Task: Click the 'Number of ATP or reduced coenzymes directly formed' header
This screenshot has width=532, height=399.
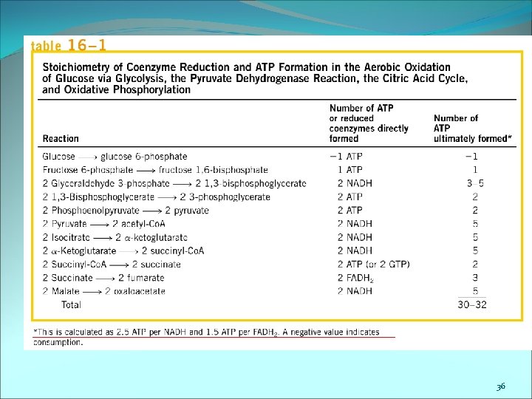Action: (369, 123)
